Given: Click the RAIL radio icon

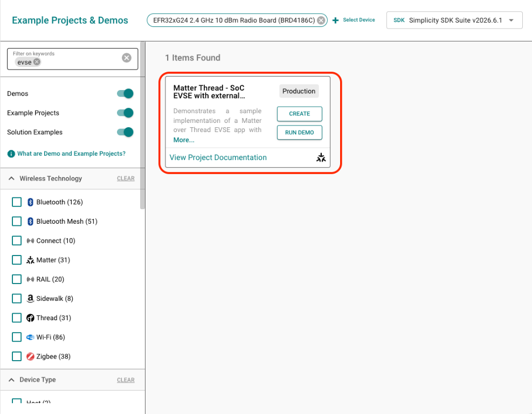Looking at the screenshot, I should pos(30,279).
